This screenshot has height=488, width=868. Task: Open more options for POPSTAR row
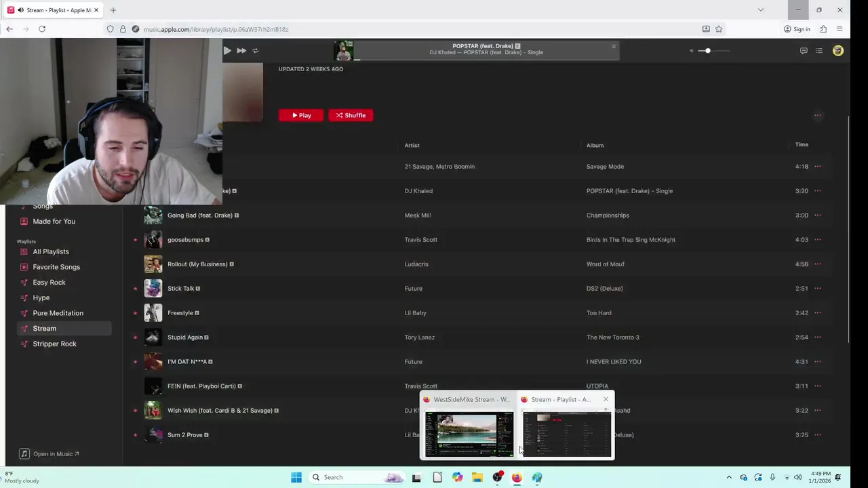click(x=818, y=191)
